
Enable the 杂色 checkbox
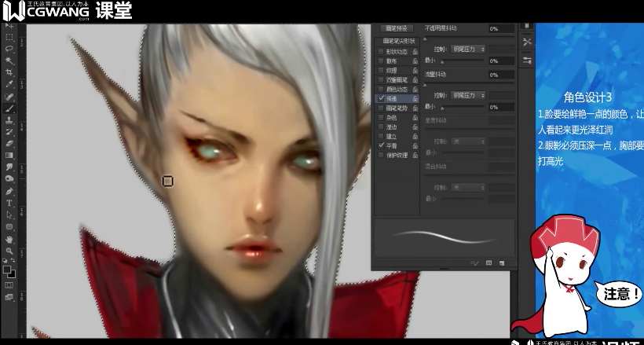point(381,118)
